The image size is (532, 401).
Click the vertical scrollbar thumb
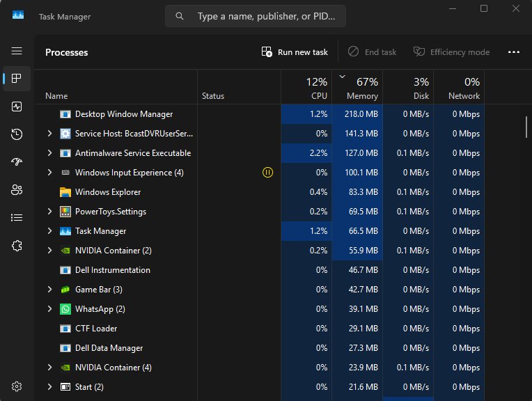click(x=526, y=127)
